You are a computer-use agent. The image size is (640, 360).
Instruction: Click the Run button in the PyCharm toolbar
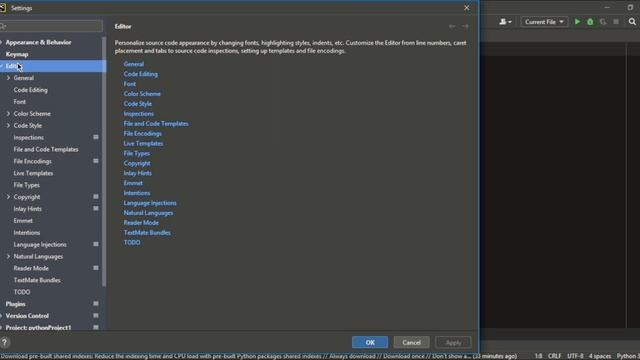(x=577, y=22)
